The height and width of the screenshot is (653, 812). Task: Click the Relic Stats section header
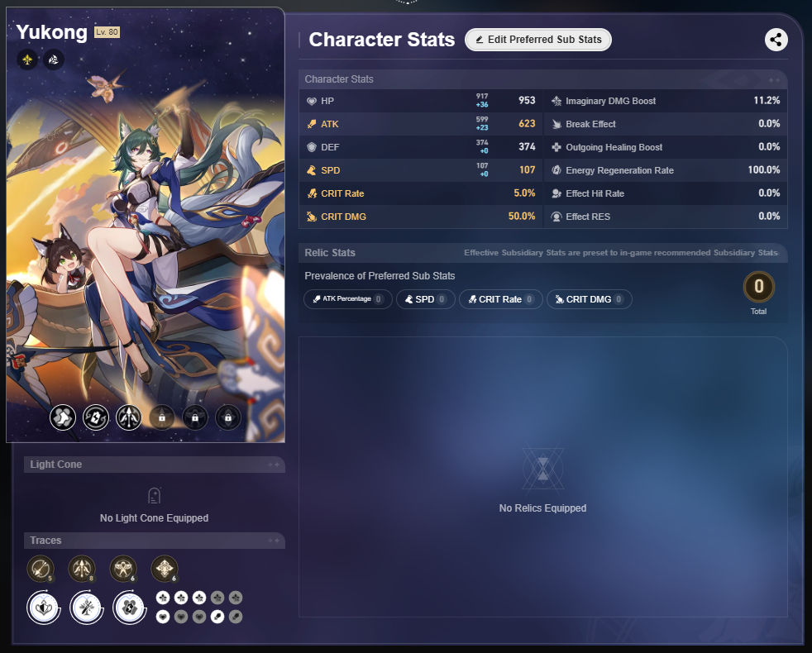tap(330, 253)
